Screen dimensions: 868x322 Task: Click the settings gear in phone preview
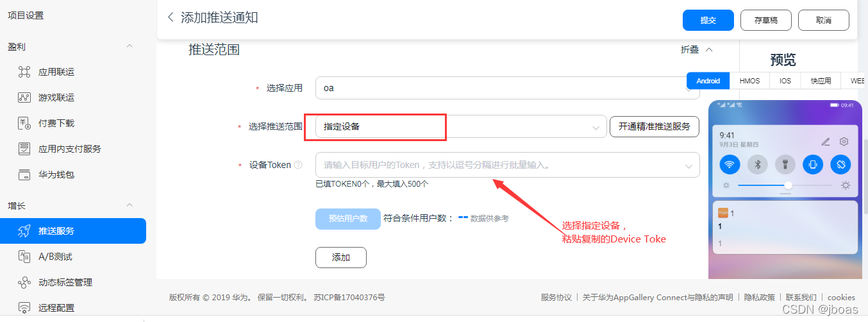coord(844,142)
